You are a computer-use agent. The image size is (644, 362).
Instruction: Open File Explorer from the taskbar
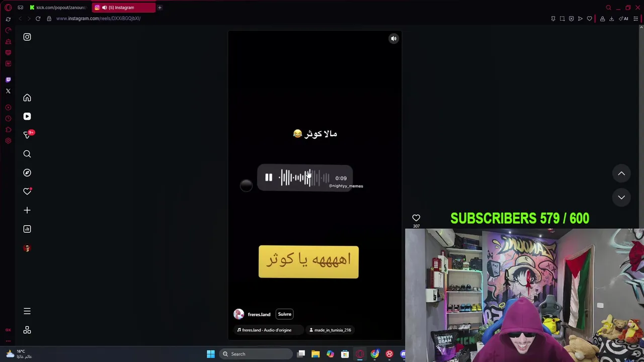(315, 354)
